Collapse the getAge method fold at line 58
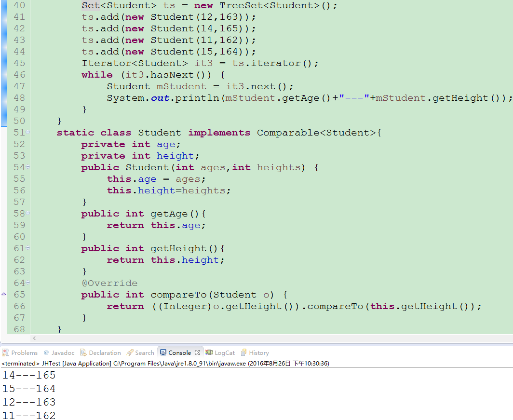513x420 pixels. [x=28, y=213]
